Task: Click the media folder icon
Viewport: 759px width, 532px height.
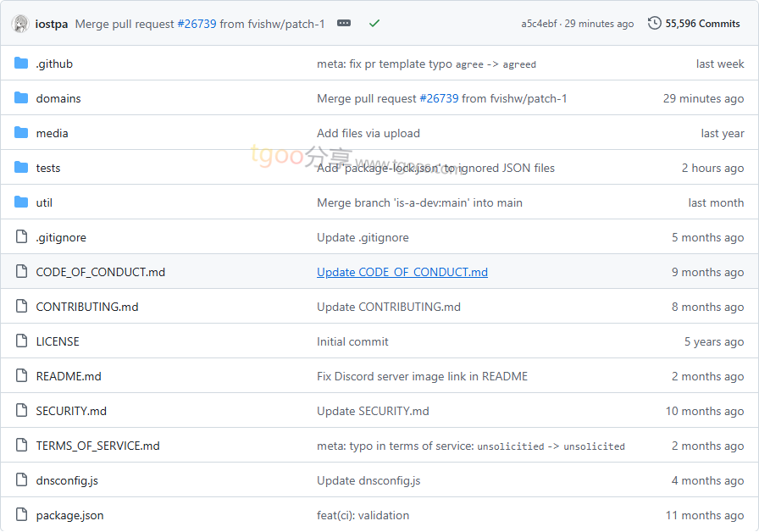Action: [21, 133]
